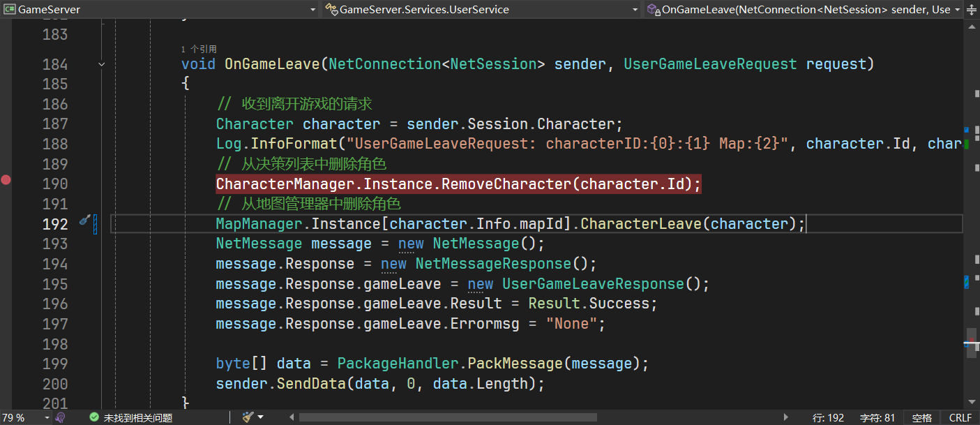
Task: Click the green check no-issues icon
Action: point(94,417)
